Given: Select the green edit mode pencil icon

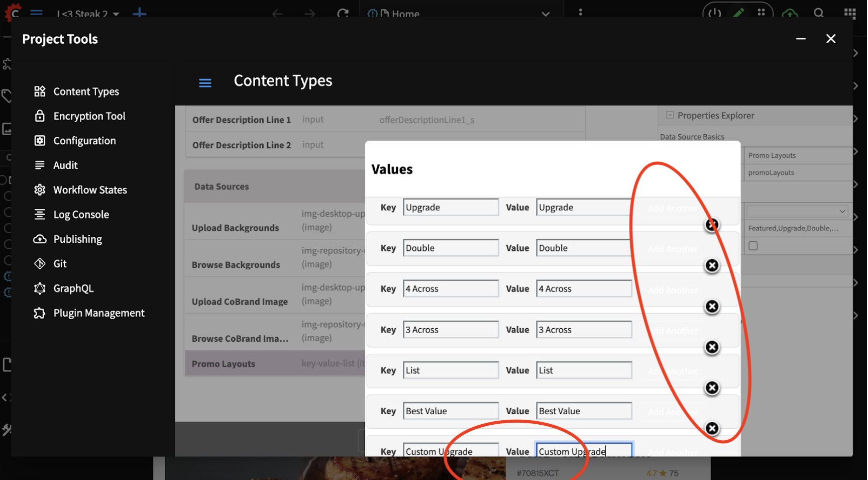Looking at the screenshot, I should pyautogui.click(x=738, y=14).
